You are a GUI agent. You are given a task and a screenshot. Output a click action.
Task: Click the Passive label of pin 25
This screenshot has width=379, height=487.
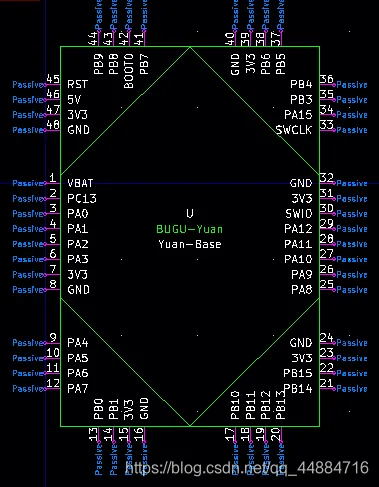[x=352, y=290]
